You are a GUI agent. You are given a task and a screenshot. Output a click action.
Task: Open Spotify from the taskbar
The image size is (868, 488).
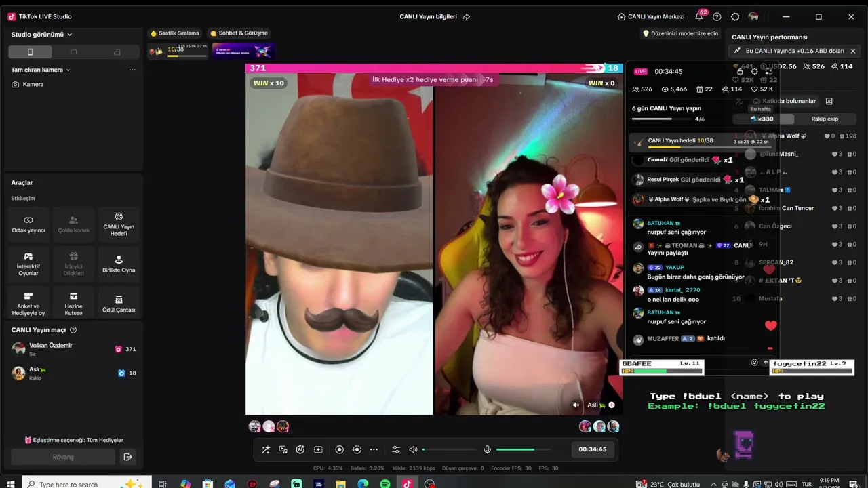point(384,484)
